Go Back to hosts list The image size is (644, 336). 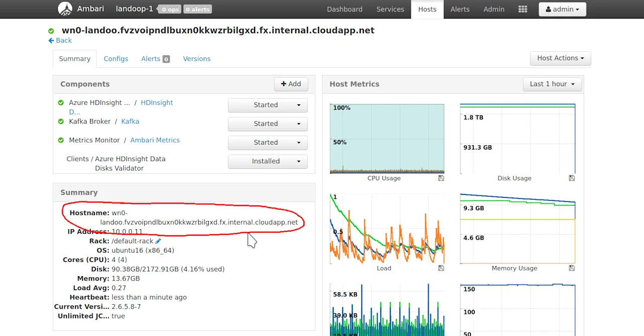pyautogui.click(x=60, y=40)
